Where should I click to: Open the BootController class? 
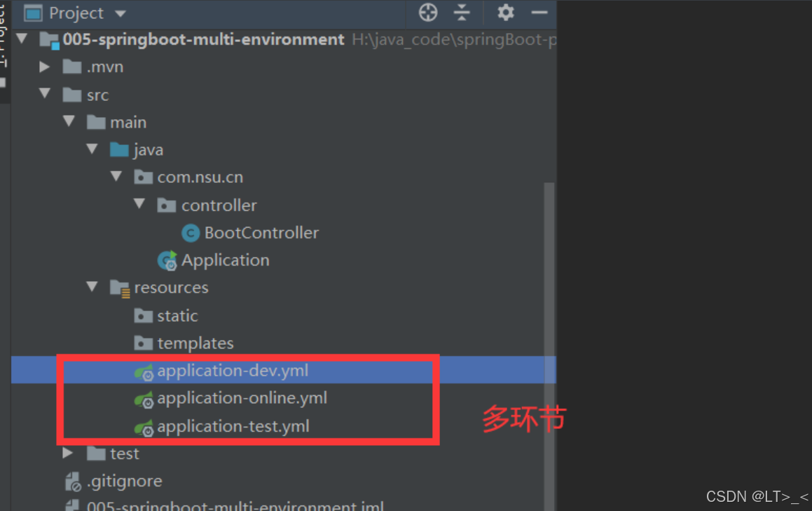(261, 233)
